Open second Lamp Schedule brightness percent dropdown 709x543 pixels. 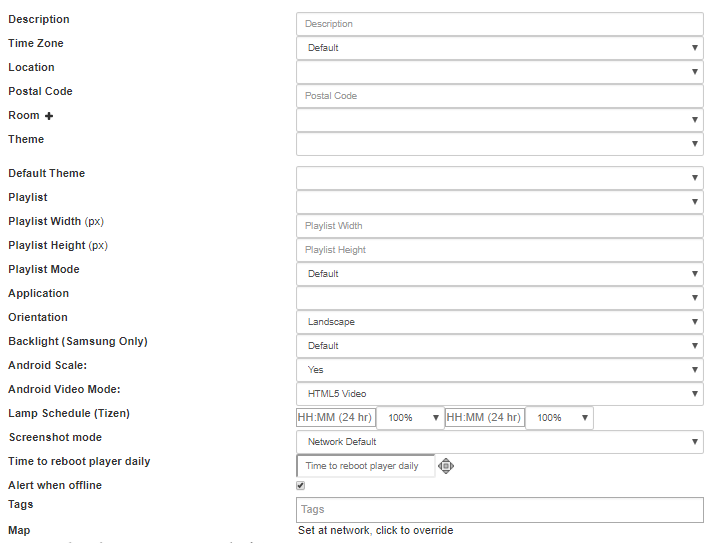[x=559, y=418]
